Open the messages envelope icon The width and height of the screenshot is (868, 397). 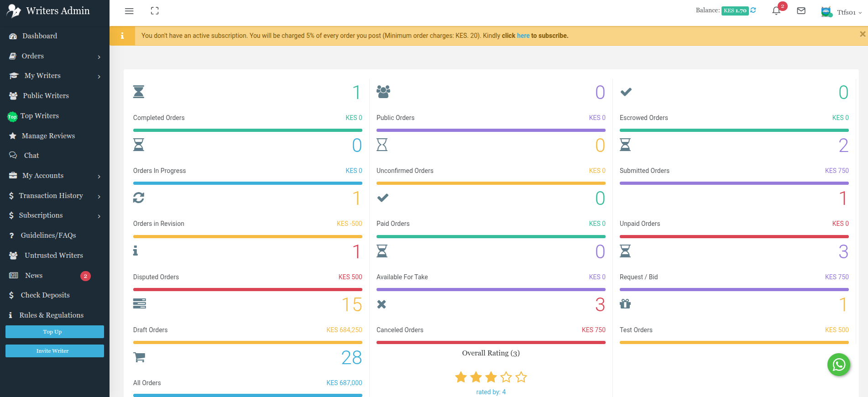pyautogui.click(x=801, y=11)
